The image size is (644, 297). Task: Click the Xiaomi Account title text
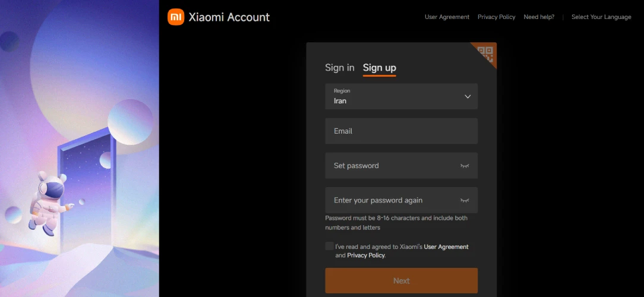click(x=229, y=17)
